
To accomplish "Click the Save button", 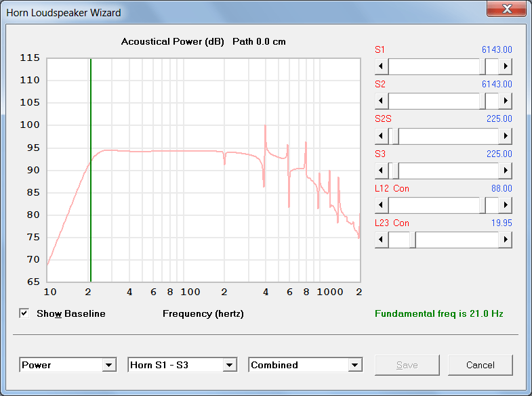I will point(407,365).
